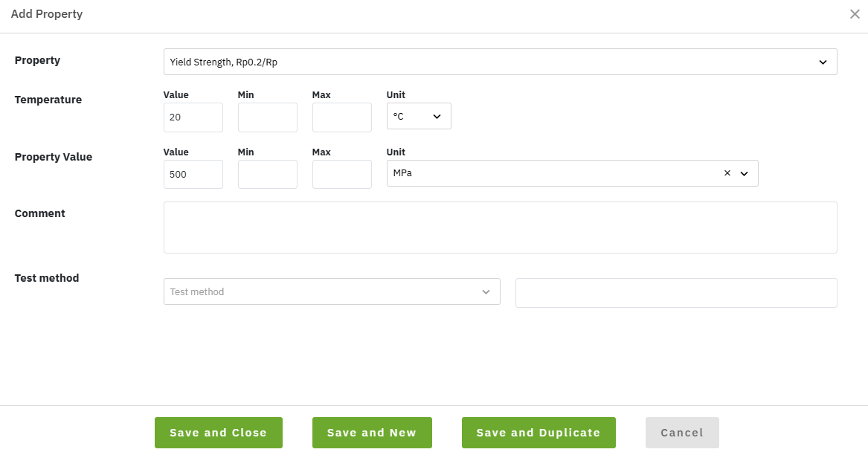Cancel adding the property

pos(682,433)
